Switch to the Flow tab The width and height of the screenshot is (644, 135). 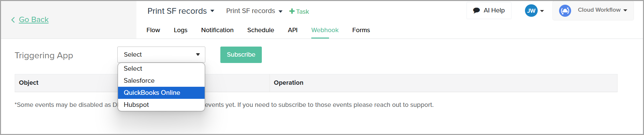pos(153,30)
